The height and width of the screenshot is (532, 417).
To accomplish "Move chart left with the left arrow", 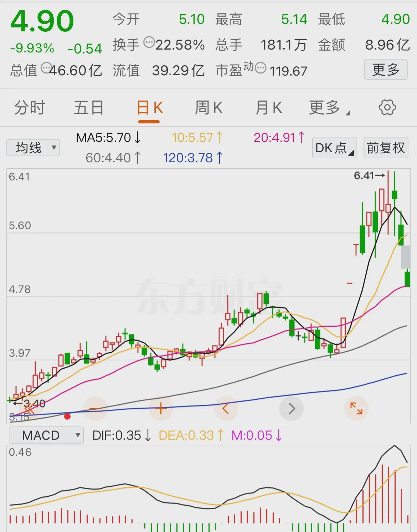I will (226, 408).
